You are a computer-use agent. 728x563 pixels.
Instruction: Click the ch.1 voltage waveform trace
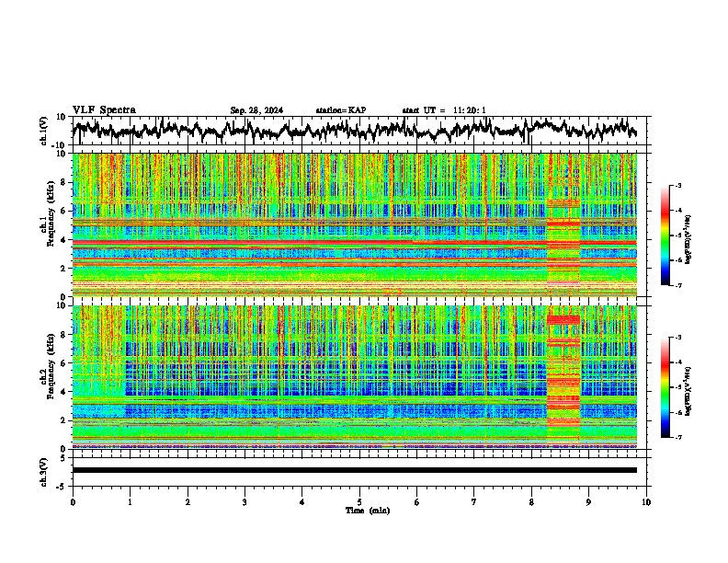click(355, 130)
